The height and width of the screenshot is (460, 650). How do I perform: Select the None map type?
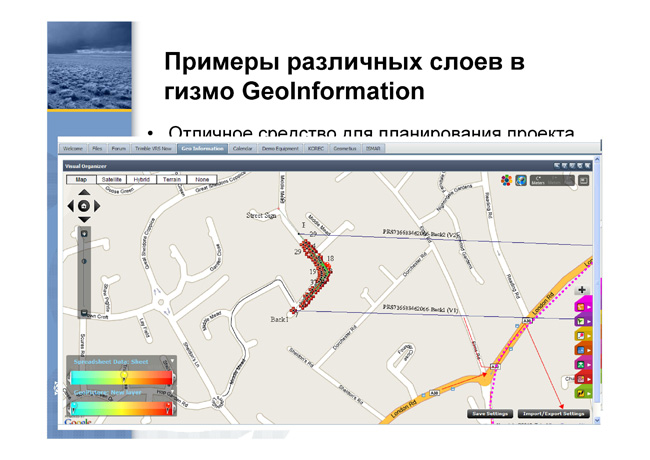(x=202, y=179)
